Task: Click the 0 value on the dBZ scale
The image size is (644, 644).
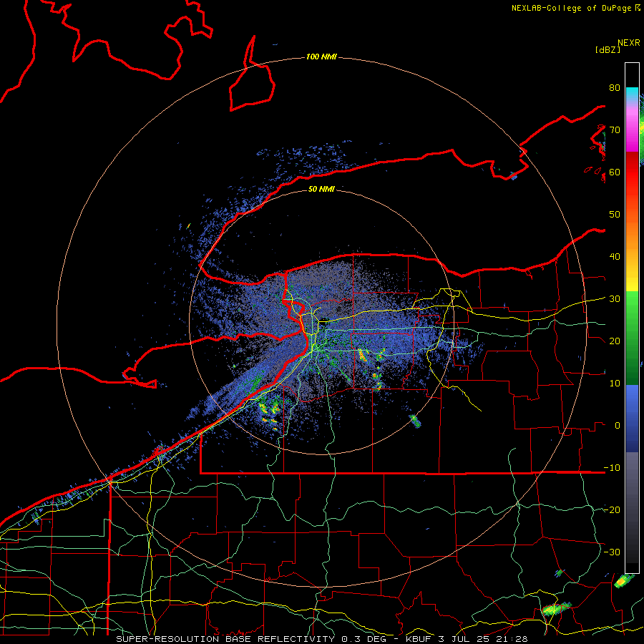Action: click(618, 426)
